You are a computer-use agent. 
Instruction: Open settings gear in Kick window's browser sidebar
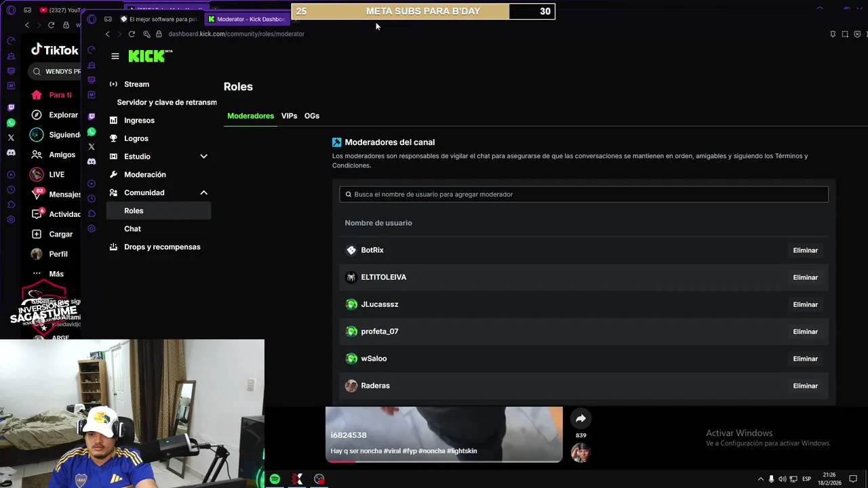coord(92,228)
